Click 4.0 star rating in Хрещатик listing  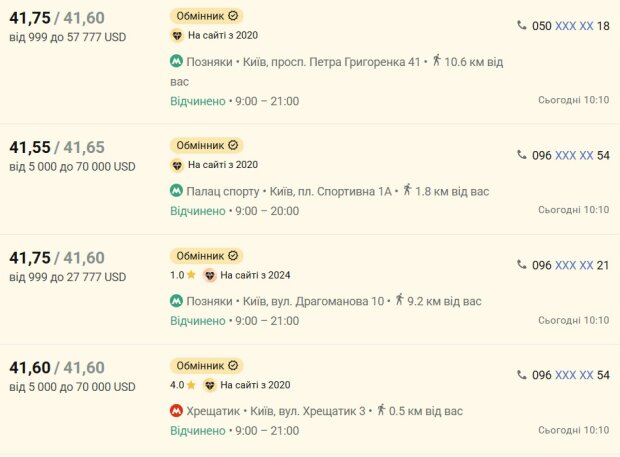(x=183, y=385)
